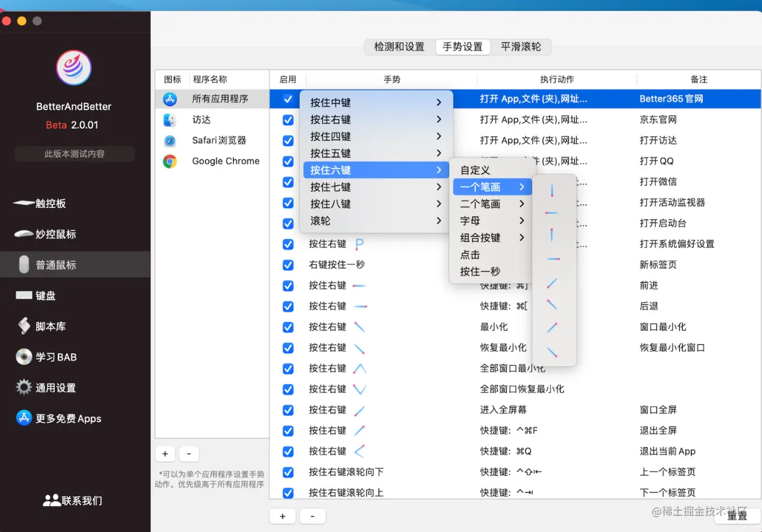This screenshot has width=762, height=532.
Task: Choose 点击 in the submenu
Action: [x=492, y=255]
